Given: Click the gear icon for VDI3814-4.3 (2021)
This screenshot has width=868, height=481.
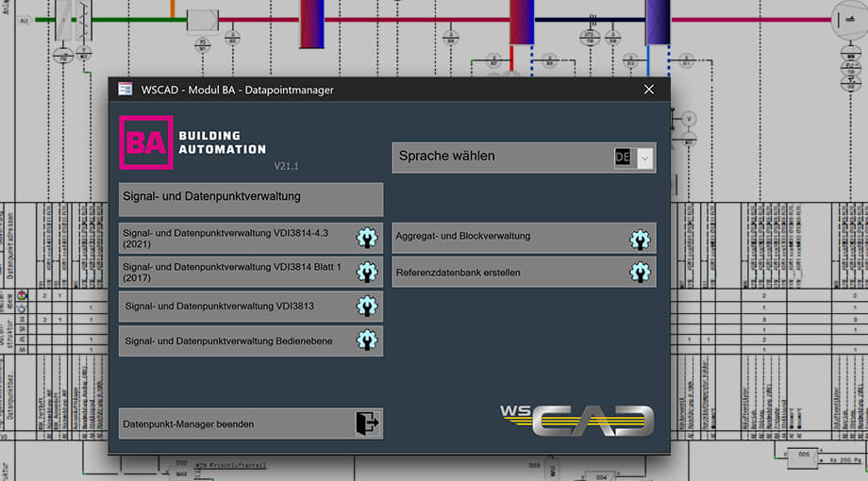Looking at the screenshot, I should coord(366,238).
